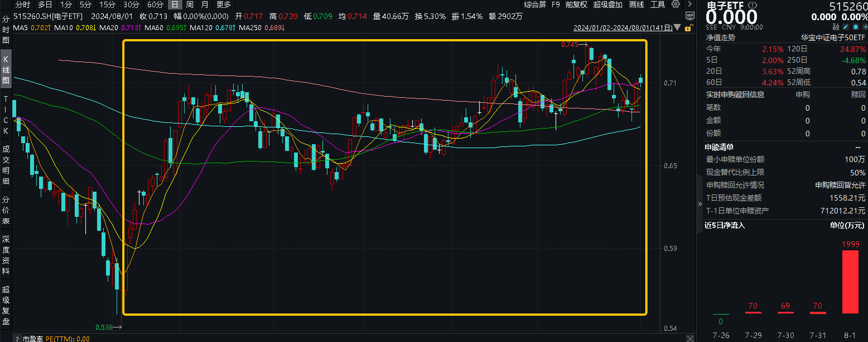
Task: Click the blue pencil edit icon
Action: tap(846, 27)
